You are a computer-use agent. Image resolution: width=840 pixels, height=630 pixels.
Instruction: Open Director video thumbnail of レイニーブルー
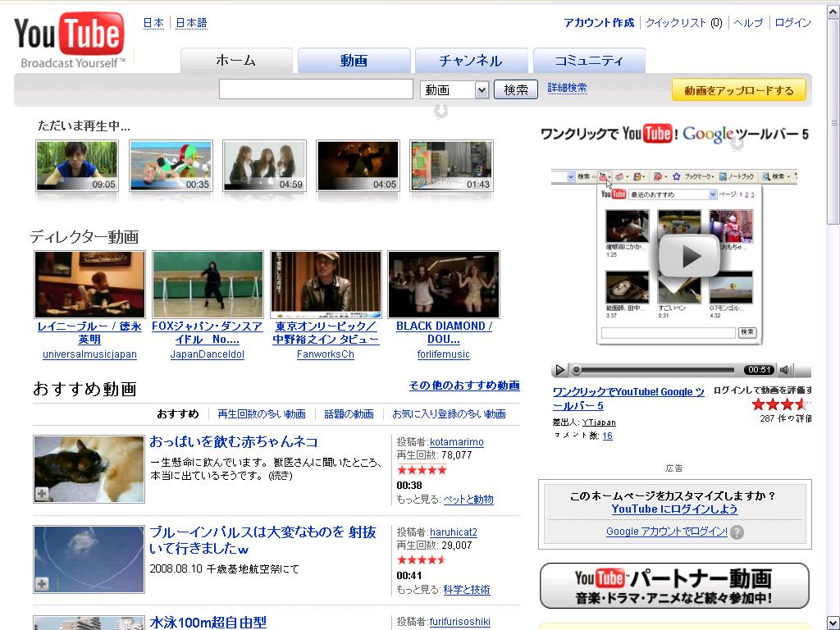(x=89, y=285)
